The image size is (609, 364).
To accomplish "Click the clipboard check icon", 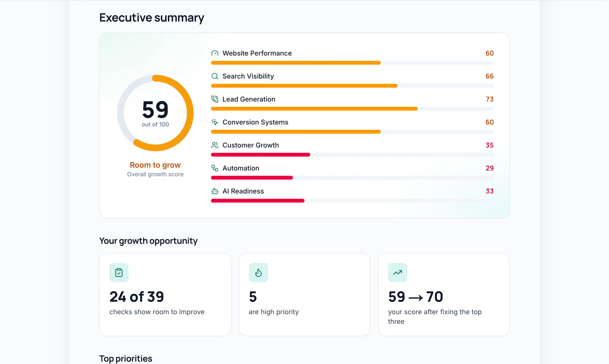I will point(119,273).
